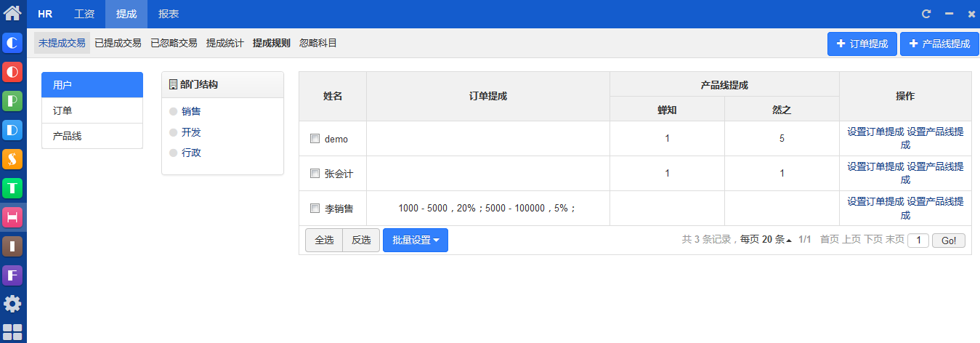This screenshot has height=343, width=980.
Task: Open the green T app icon
Action: click(12, 188)
